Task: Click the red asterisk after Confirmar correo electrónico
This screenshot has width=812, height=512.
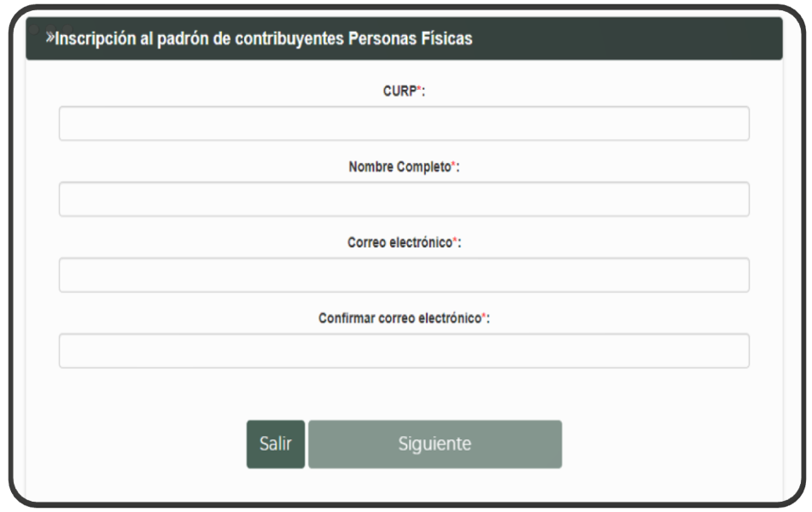Action: (x=484, y=317)
